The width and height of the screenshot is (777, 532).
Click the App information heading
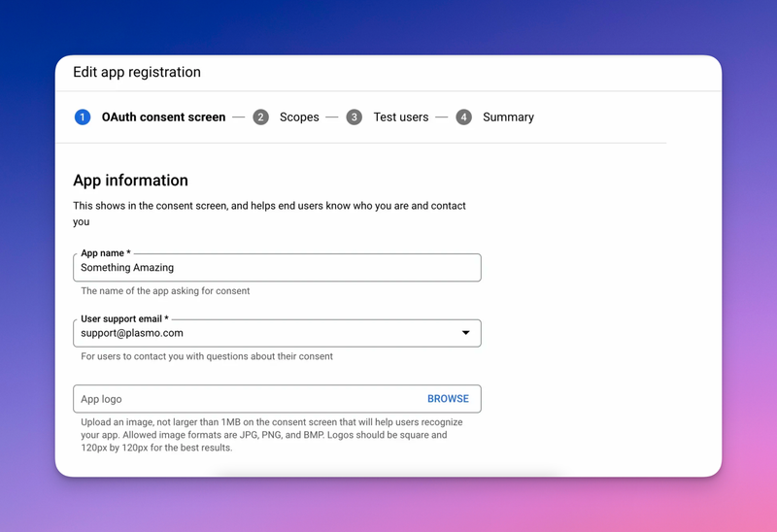click(x=131, y=181)
